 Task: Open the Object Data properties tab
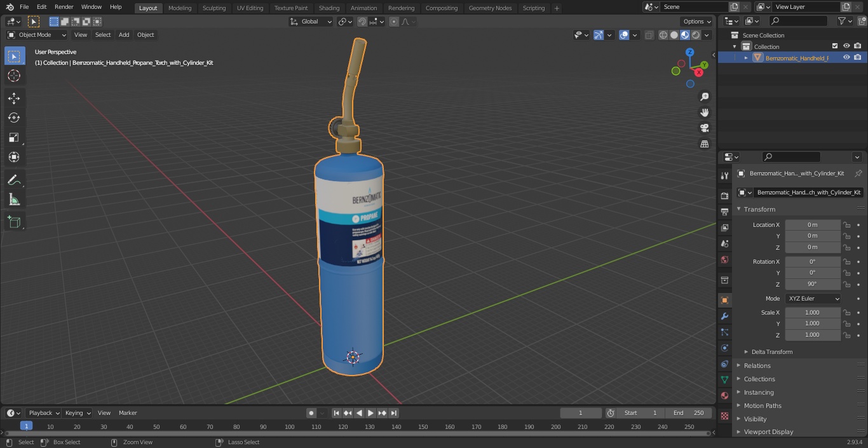[x=724, y=379]
